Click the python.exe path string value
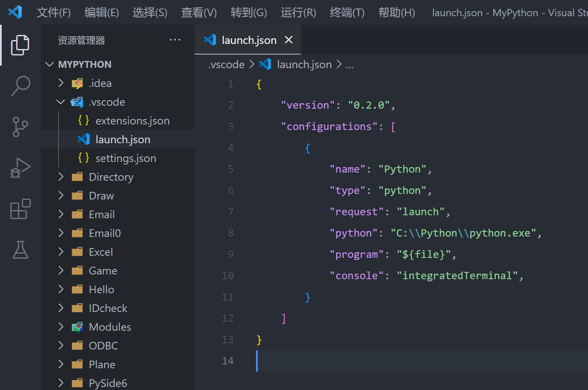 click(463, 233)
